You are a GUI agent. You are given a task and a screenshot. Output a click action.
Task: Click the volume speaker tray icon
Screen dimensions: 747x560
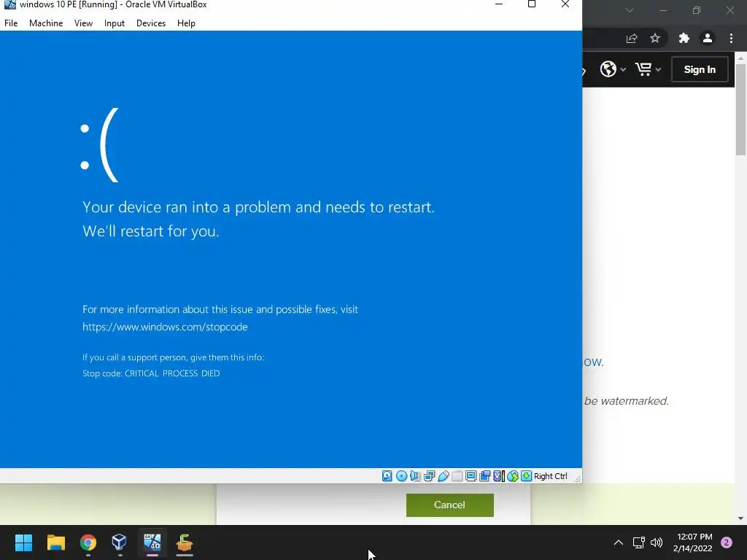[x=657, y=542]
